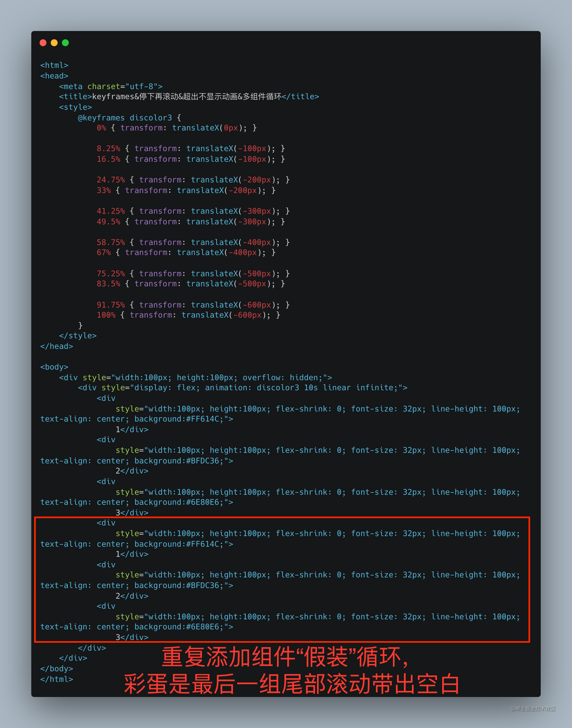The height and width of the screenshot is (728, 572).
Task: Click the 91.75% keyframe line
Action: 193,305
